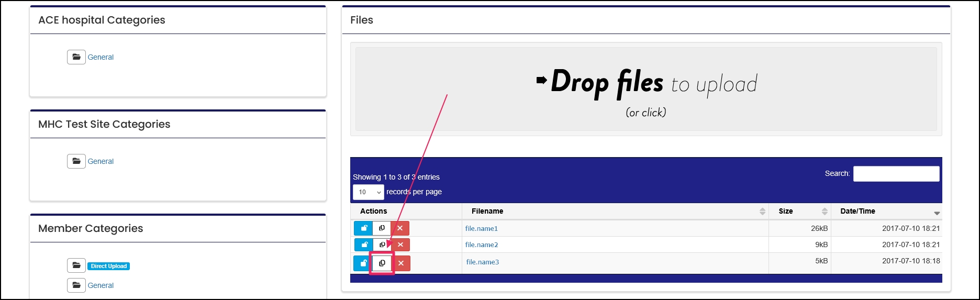Delete file.name2 with the red X
This screenshot has height=300, width=980.
(400, 245)
